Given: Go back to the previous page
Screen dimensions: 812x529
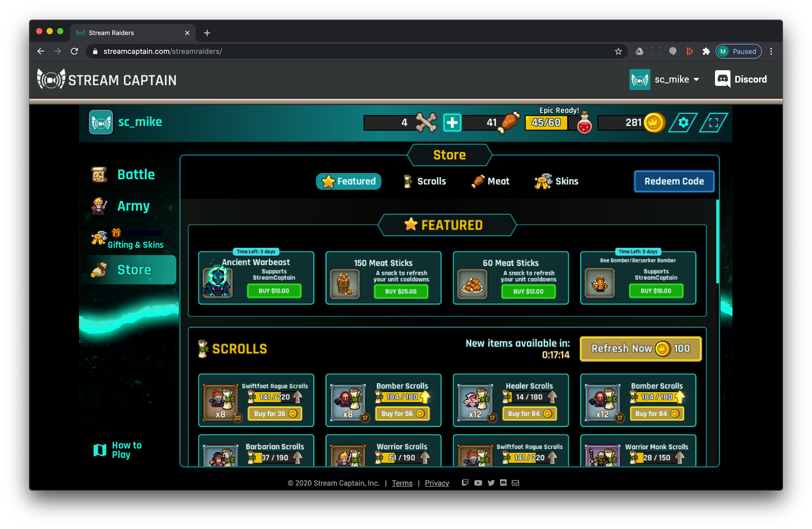Looking at the screenshot, I should tap(41, 51).
